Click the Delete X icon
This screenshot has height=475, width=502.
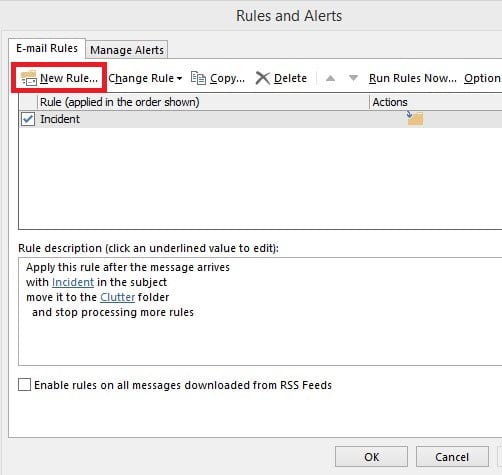263,78
